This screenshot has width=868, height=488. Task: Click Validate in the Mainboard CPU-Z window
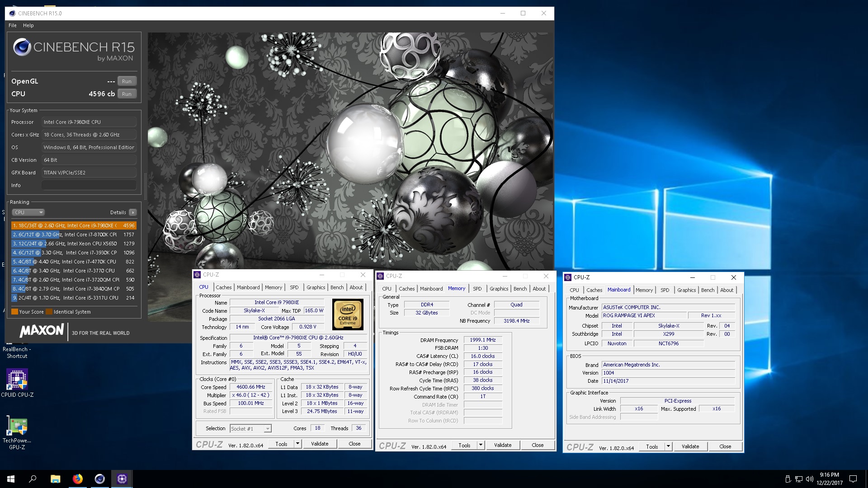pos(690,446)
